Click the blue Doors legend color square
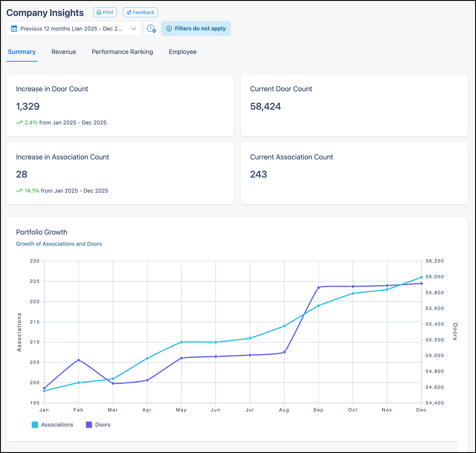The image size is (476, 453). point(89,425)
